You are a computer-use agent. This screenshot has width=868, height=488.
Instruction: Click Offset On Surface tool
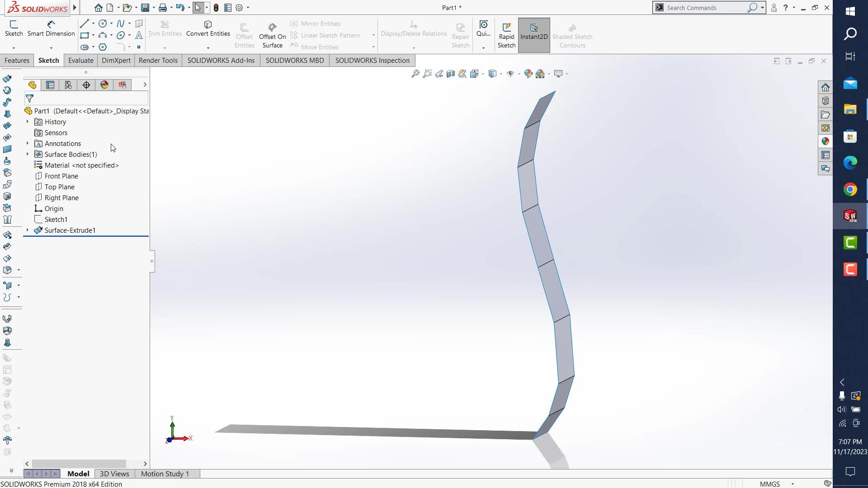click(272, 35)
